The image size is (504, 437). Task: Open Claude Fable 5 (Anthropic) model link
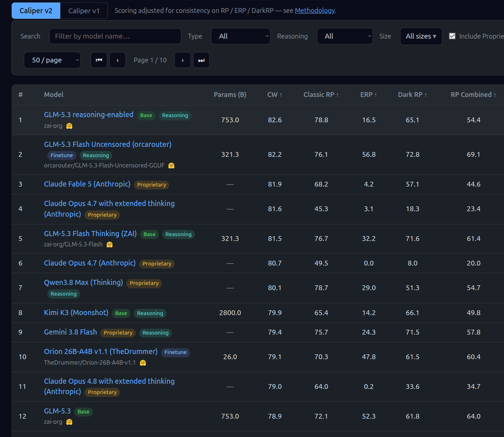pos(87,184)
